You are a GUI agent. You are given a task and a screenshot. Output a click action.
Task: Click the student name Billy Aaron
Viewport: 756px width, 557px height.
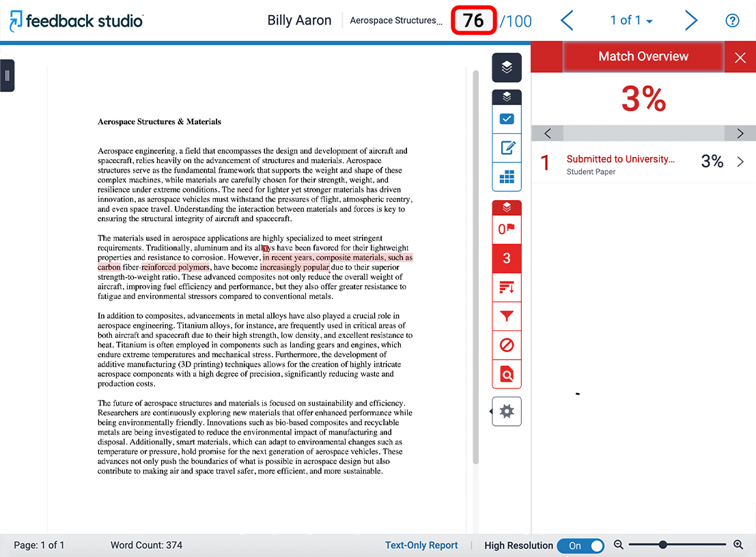(x=299, y=20)
